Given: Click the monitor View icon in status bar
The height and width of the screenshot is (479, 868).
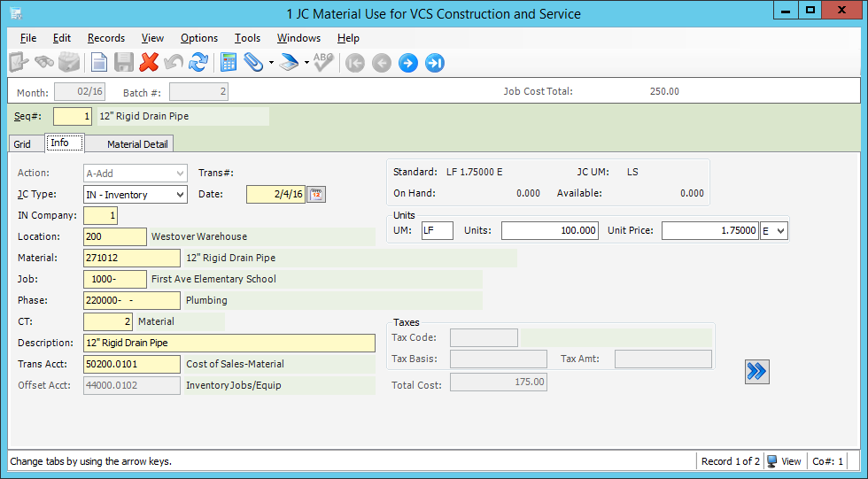Looking at the screenshot, I should [771, 461].
